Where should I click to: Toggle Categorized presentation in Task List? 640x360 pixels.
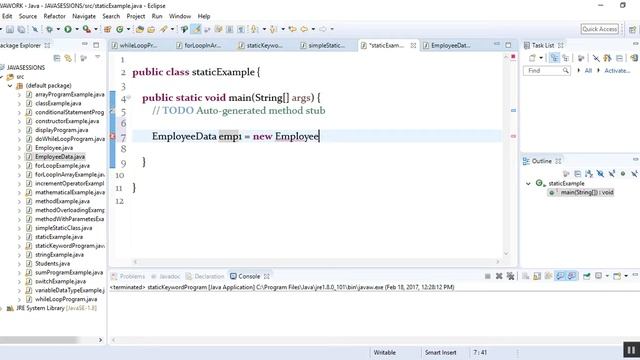coord(554,58)
